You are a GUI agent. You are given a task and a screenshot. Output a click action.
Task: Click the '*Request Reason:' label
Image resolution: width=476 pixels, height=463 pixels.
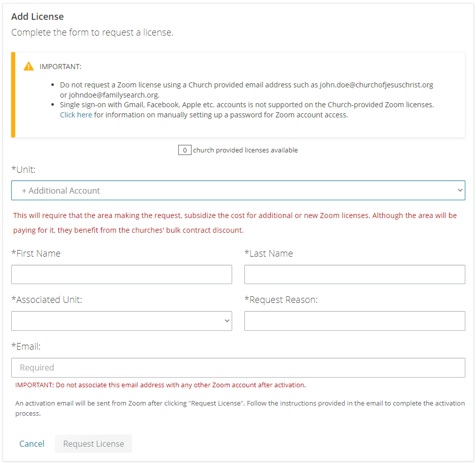pyautogui.click(x=281, y=300)
